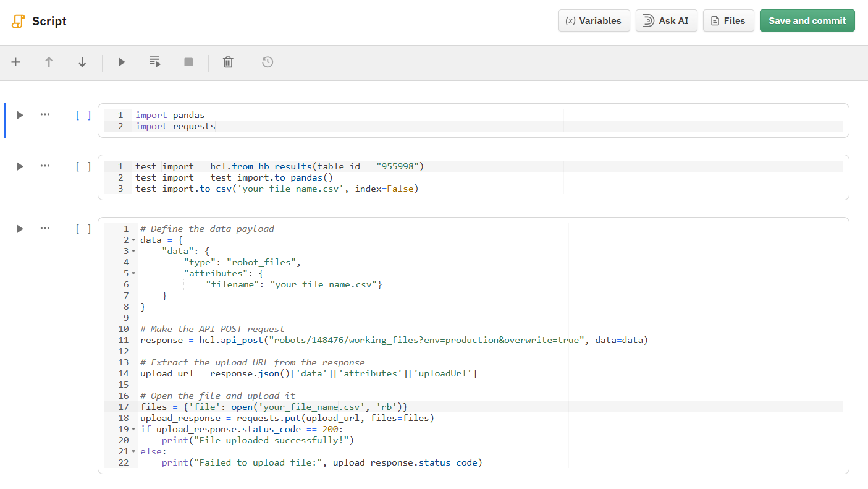Delete the selected cell via trash icon

[227, 62]
